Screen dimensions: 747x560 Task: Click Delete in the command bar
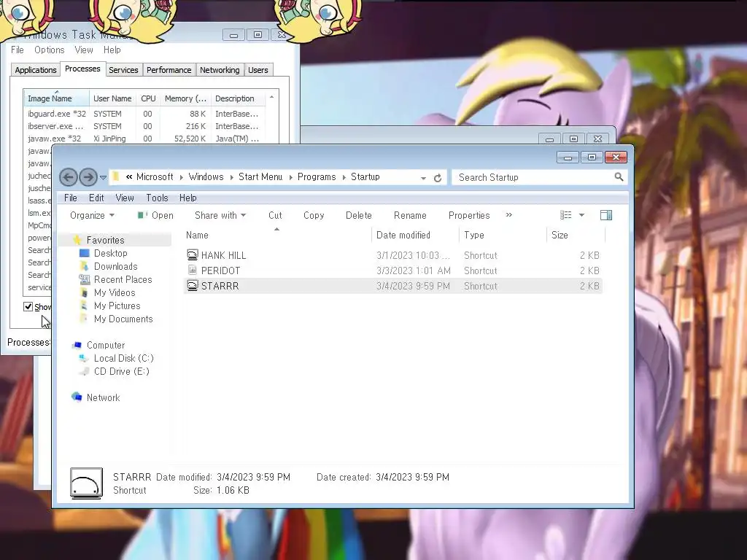(359, 215)
